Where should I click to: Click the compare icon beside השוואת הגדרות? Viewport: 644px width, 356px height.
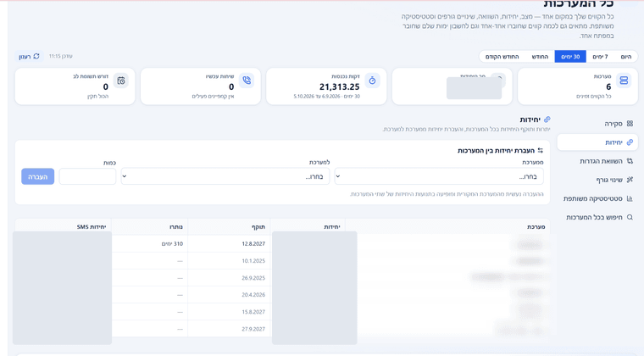[630, 161]
